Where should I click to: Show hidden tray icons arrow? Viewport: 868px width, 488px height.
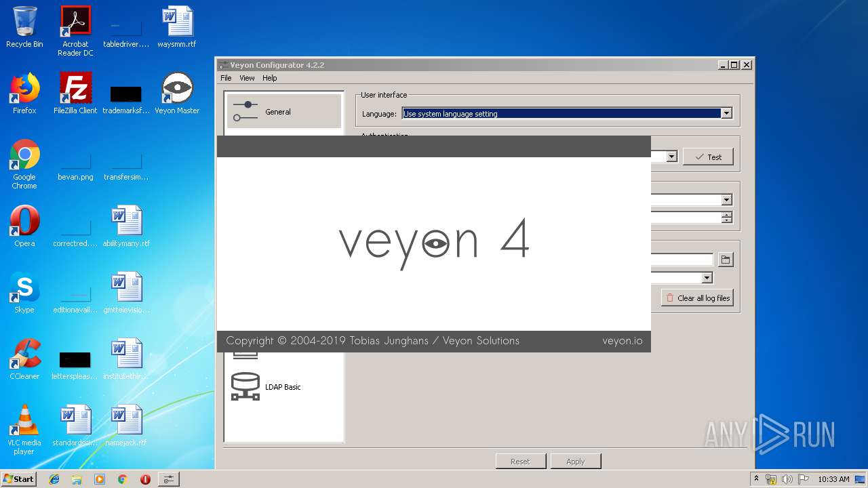point(756,479)
